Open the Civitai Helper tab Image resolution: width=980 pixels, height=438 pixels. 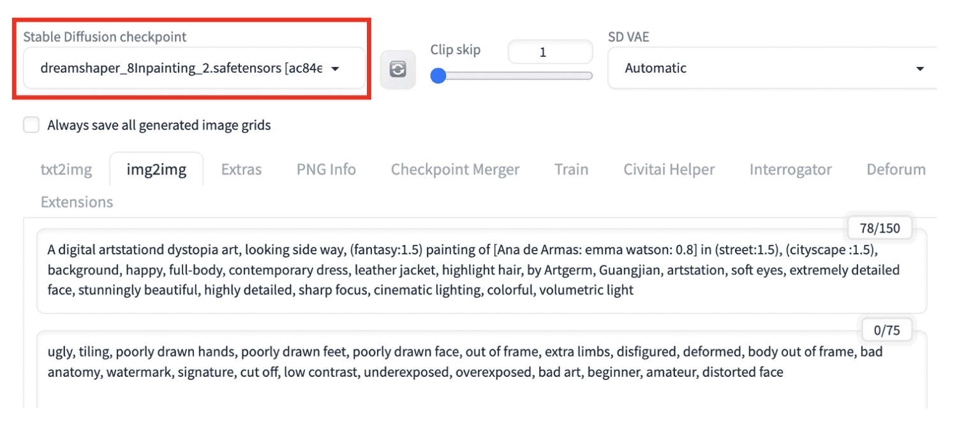[x=668, y=169]
